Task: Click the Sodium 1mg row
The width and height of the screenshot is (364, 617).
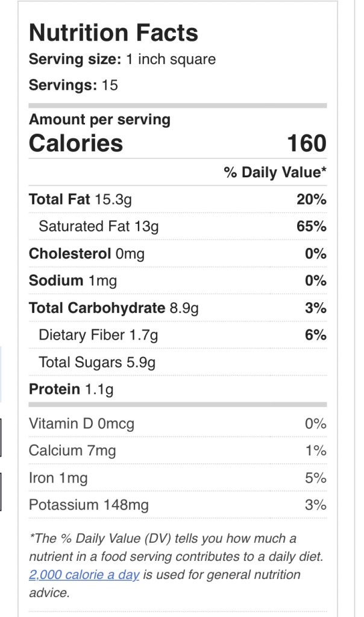Action: point(73,281)
